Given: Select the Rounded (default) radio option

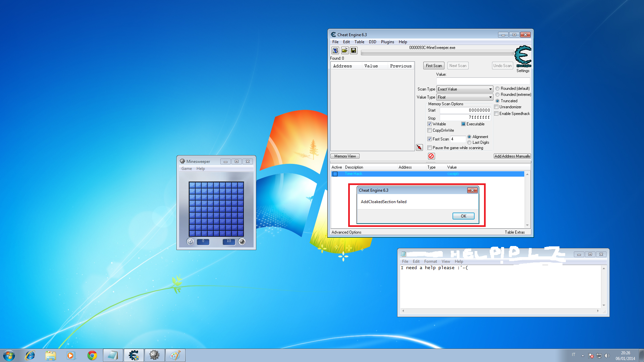Looking at the screenshot, I should click(497, 89).
